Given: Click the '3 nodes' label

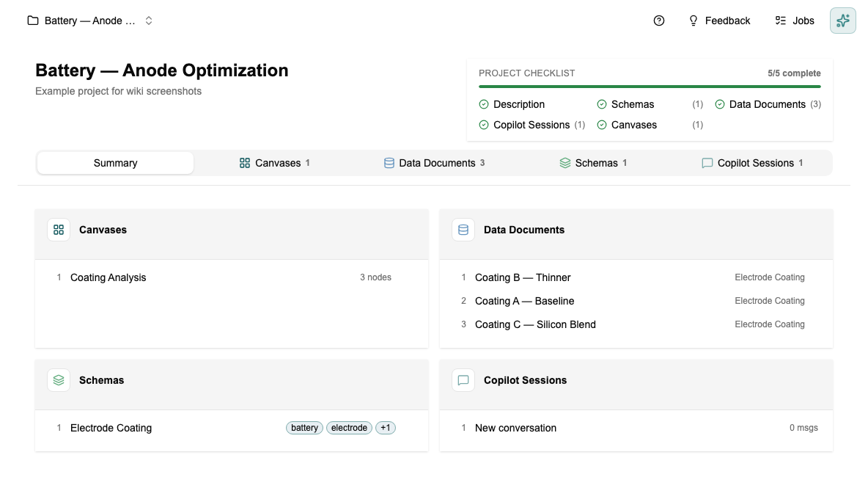Looking at the screenshot, I should coord(375,277).
